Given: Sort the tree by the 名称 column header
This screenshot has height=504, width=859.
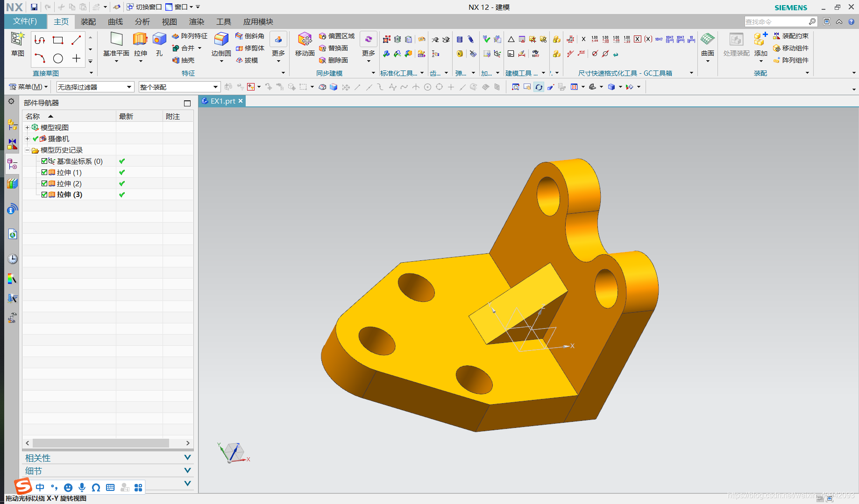Looking at the screenshot, I should [x=69, y=116].
